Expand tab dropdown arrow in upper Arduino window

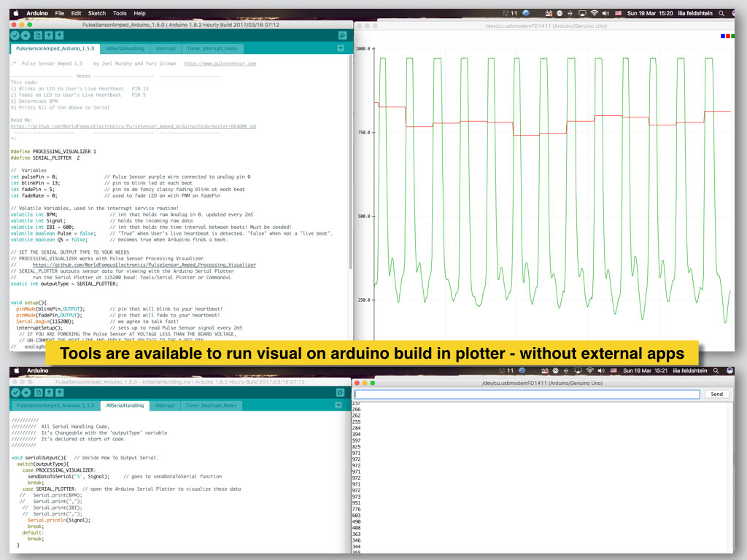[x=341, y=48]
